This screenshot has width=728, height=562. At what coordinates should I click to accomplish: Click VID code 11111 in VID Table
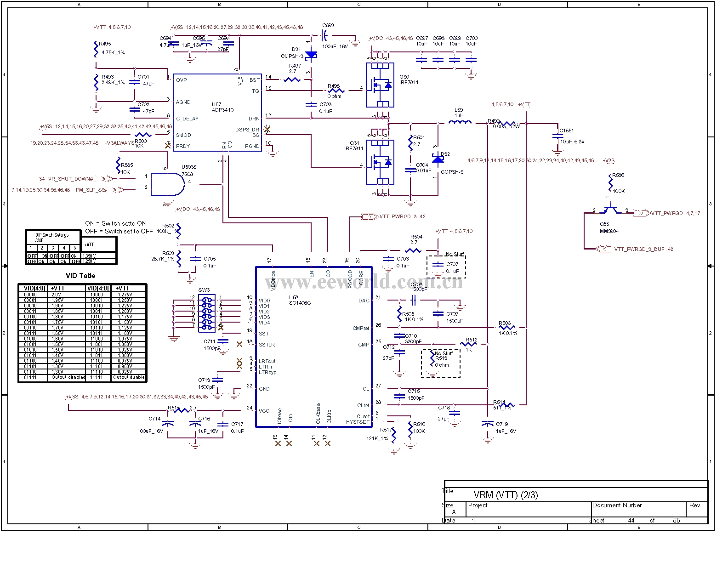click(97, 377)
